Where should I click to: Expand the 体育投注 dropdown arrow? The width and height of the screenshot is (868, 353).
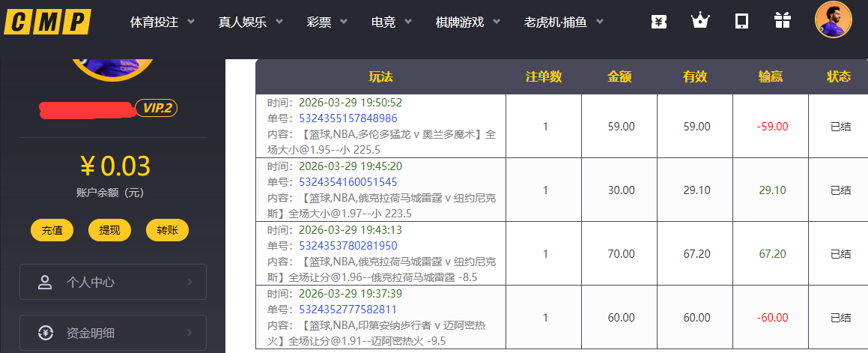[191, 22]
